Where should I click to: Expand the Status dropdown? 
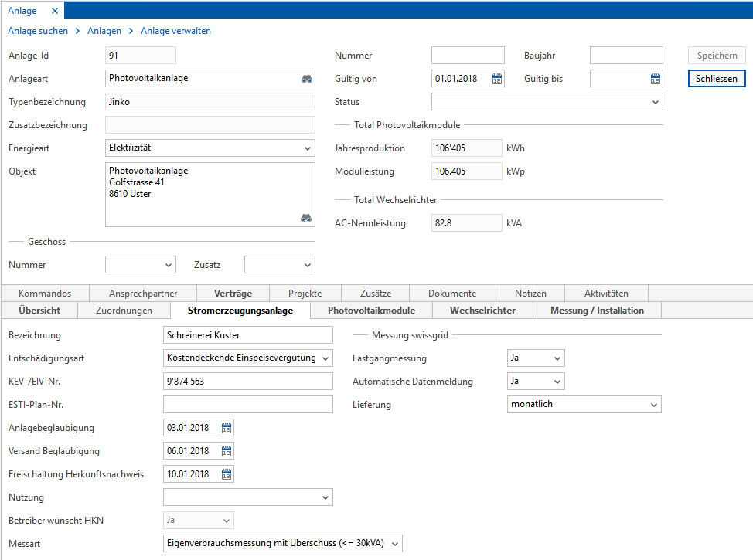[x=656, y=102]
